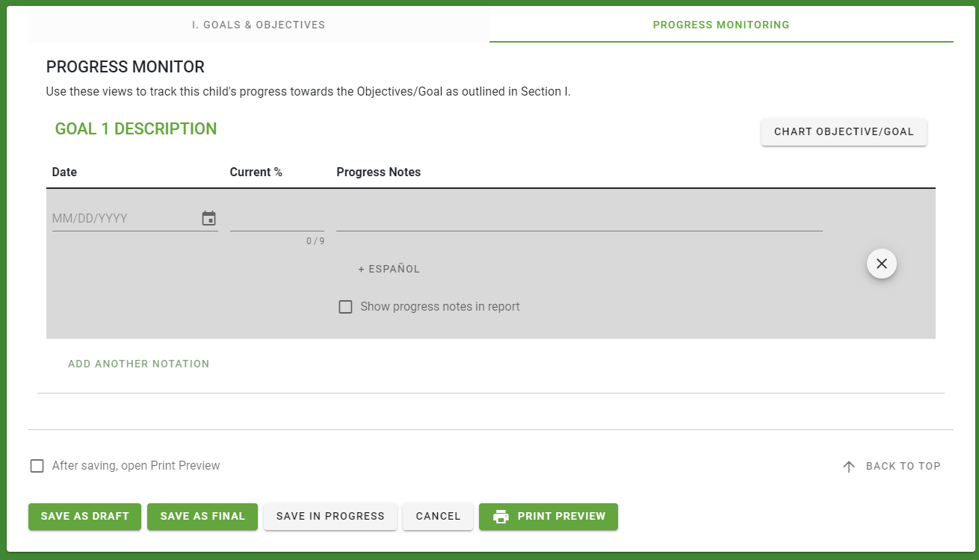Choose Save in Progress
979x560 pixels.
(x=330, y=517)
